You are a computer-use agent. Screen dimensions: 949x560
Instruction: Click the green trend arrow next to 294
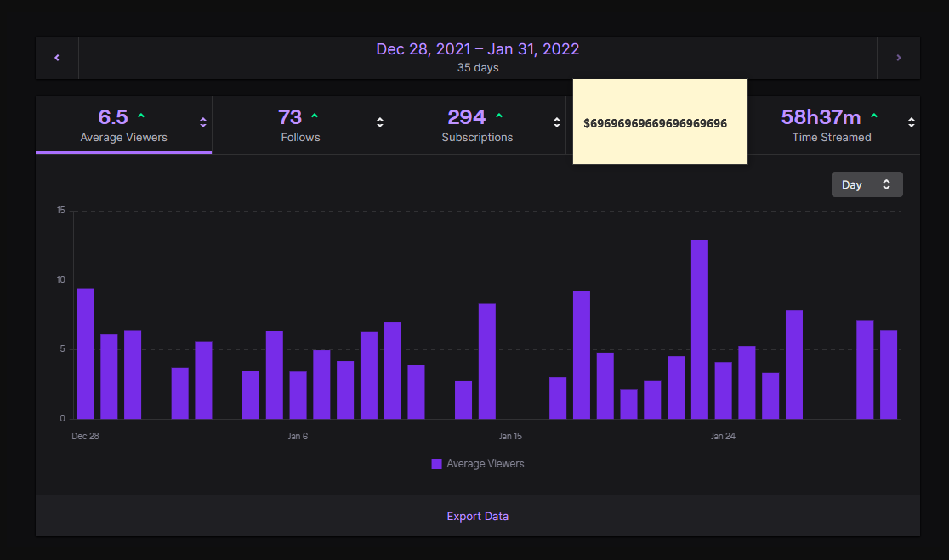click(499, 116)
